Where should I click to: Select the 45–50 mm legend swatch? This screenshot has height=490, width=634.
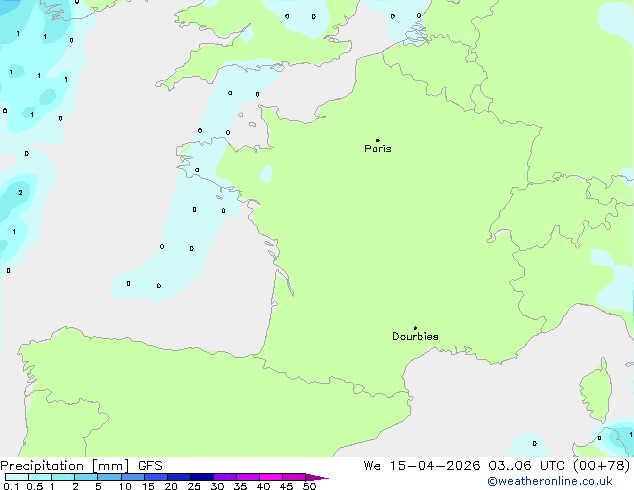(x=294, y=477)
